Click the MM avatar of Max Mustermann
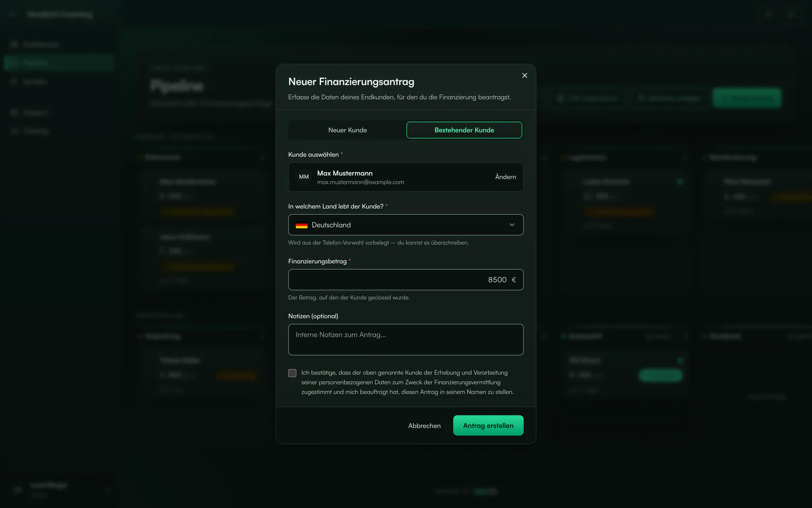The image size is (812, 508). pyautogui.click(x=304, y=177)
